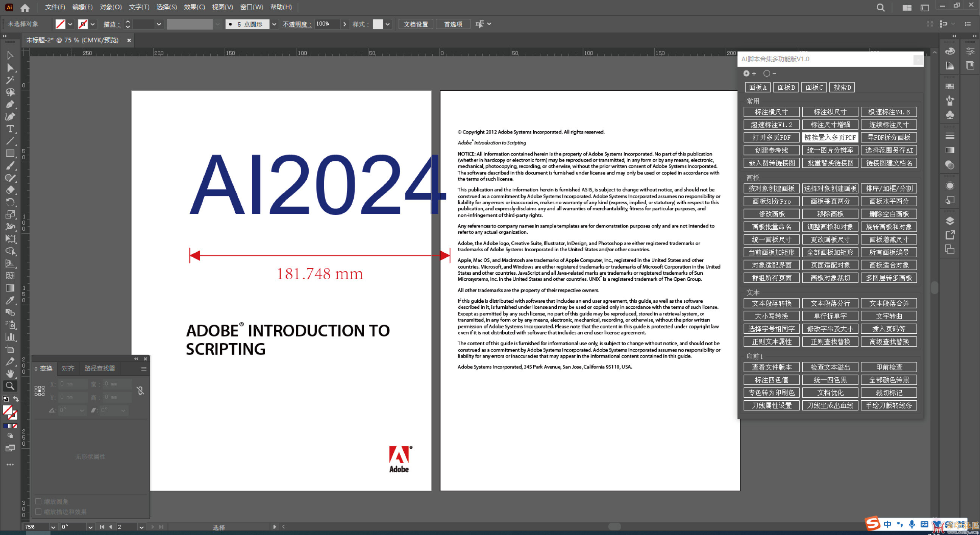
Task: Open the Layers panel icon
Action: (x=950, y=221)
